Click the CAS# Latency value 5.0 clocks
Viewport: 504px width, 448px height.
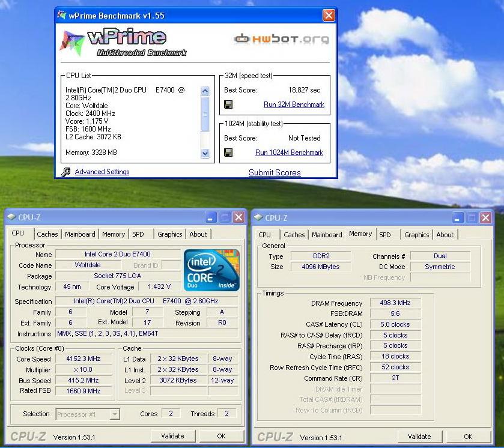click(x=395, y=324)
